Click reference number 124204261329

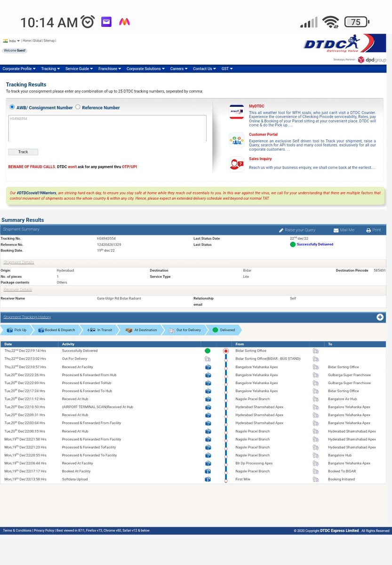(109, 245)
